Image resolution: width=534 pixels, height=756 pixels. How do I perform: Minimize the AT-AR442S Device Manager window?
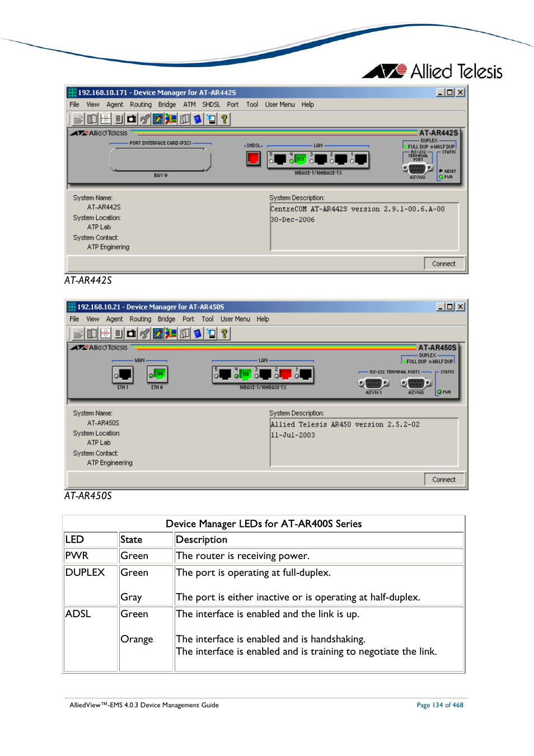coord(440,92)
